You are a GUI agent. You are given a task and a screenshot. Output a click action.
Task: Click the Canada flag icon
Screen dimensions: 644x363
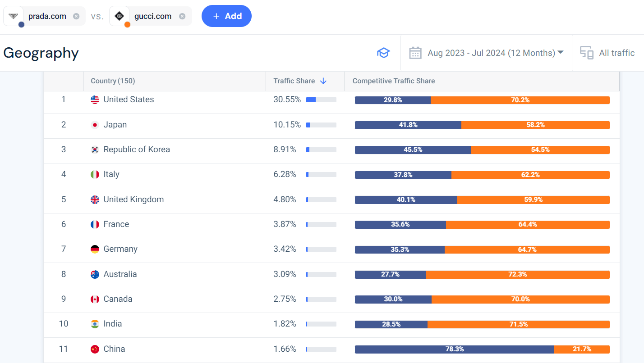95,299
